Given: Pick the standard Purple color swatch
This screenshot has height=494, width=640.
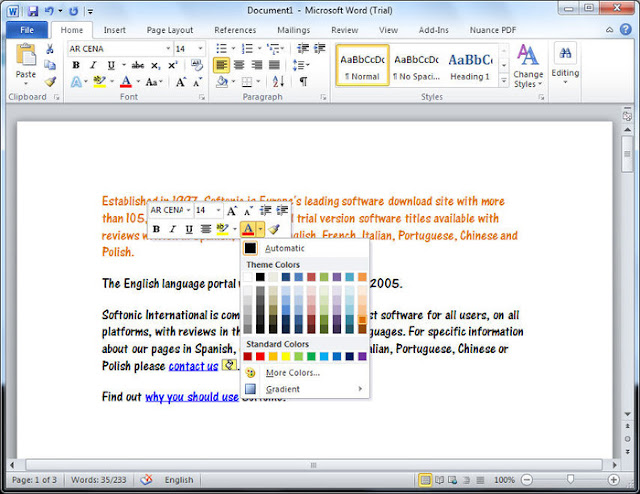Looking at the screenshot, I should [x=362, y=356].
